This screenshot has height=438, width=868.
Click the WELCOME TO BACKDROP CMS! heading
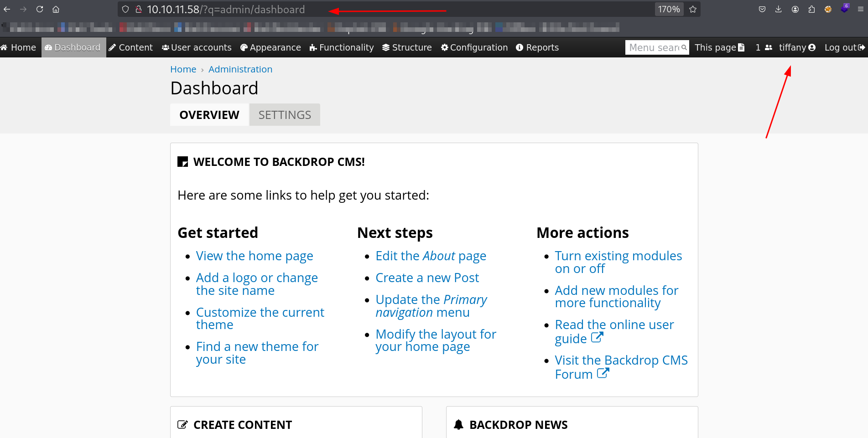pyautogui.click(x=279, y=162)
